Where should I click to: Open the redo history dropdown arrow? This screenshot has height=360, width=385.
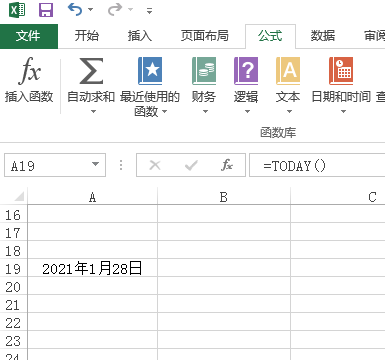pos(131,10)
